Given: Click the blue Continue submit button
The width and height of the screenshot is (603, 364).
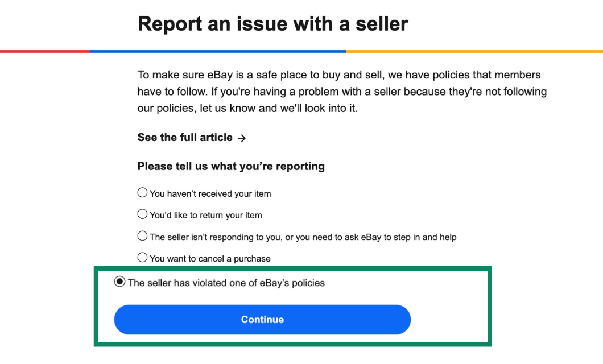Looking at the screenshot, I should (262, 319).
